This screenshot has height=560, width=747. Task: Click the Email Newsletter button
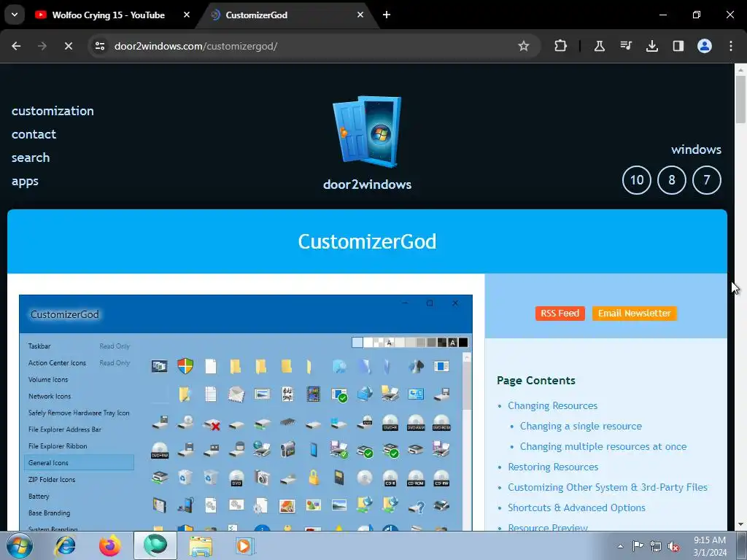(634, 314)
